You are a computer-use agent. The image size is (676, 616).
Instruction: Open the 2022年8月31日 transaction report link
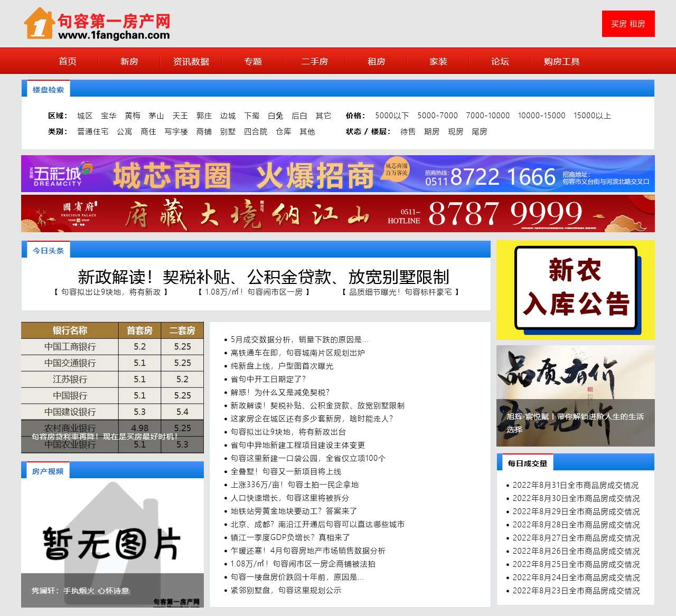(575, 485)
